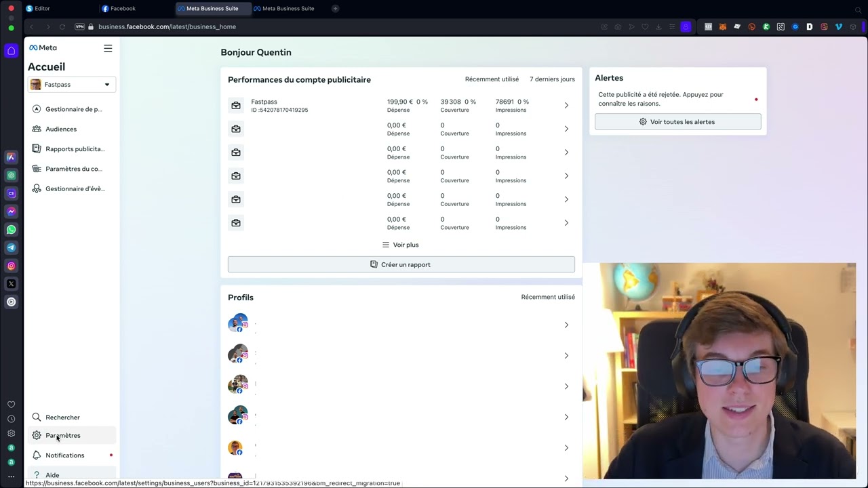868x488 pixels.
Task: Open the X (Twitter) icon in browser sidebar
Action: point(11,284)
